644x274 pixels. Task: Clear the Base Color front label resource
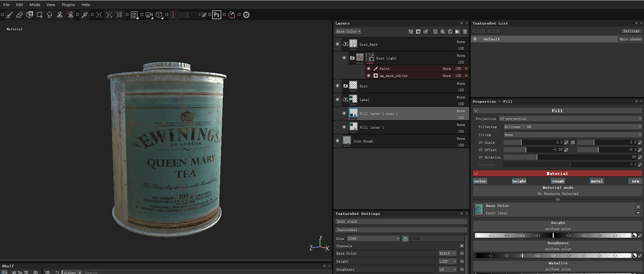click(x=638, y=207)
